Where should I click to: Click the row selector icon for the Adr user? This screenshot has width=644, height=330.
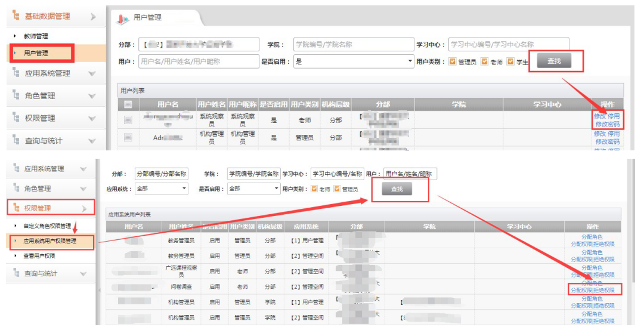tap(128, 138)
